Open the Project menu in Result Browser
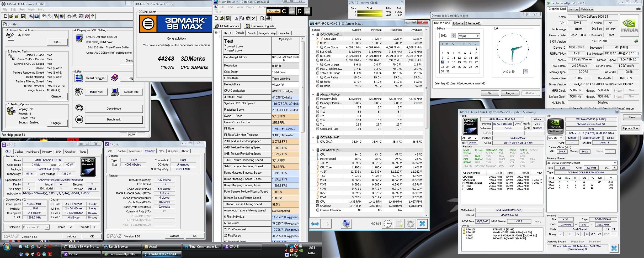The height and width of the screenshot is (258, 644). pyautogui.click(x=251, y=7)
